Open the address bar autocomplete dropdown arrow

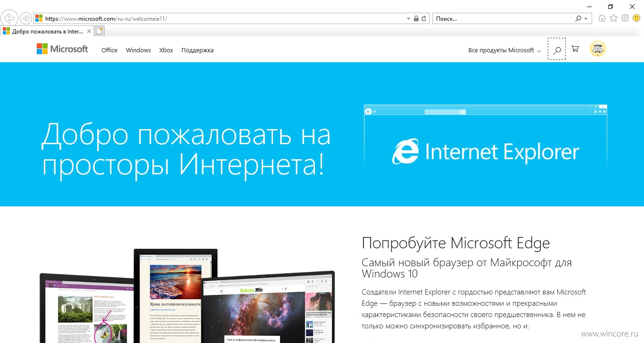click(408, 19)
